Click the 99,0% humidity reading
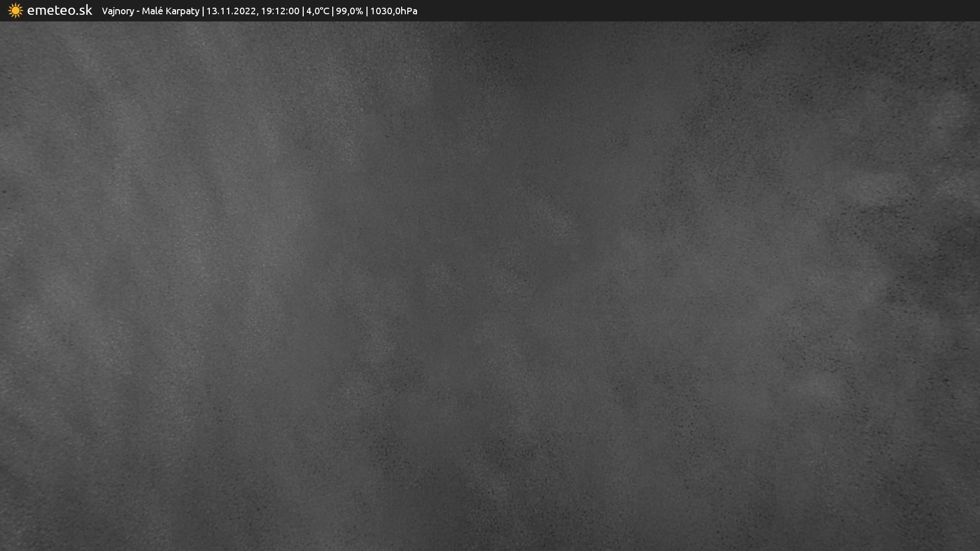 (x=349, y=11)
